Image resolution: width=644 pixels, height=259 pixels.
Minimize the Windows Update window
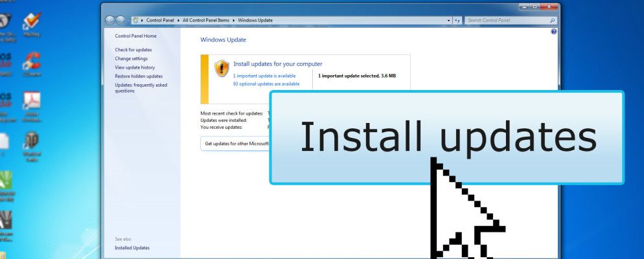point(524,6)
